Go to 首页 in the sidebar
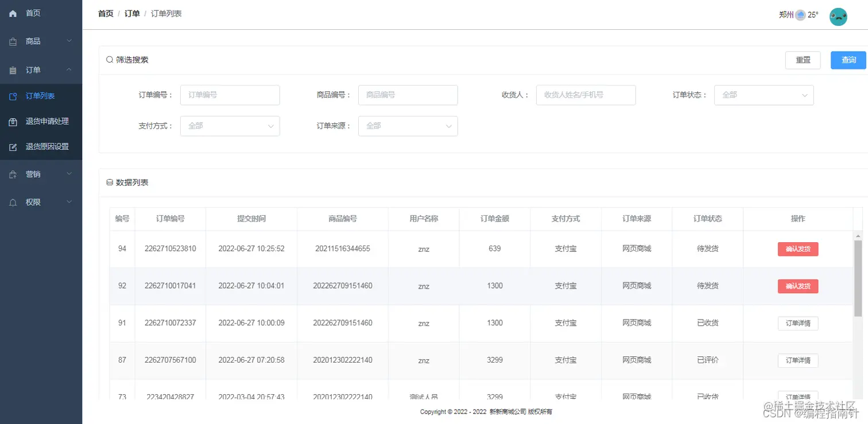Viewport: 868px width, 424px height. tap(41, 13)
